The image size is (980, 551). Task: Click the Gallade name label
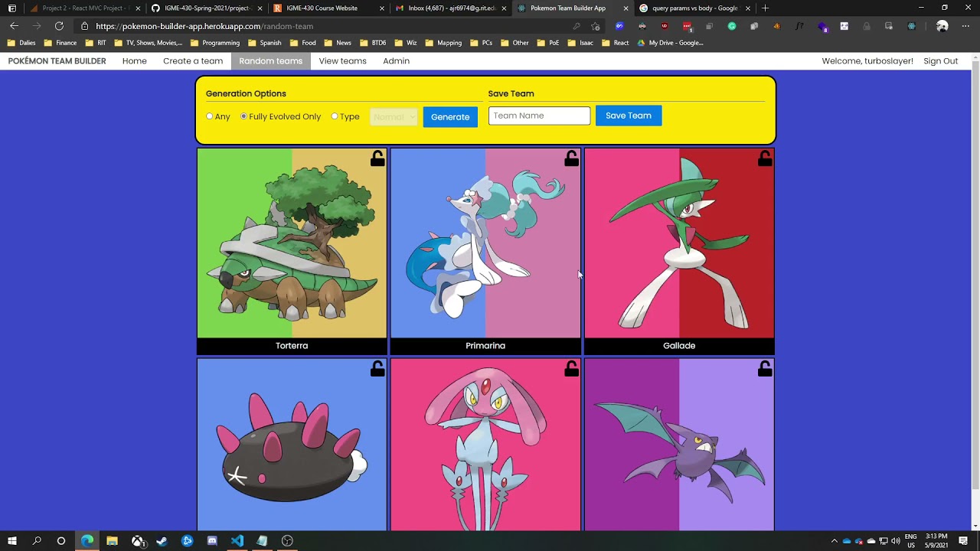(x=679, y=346)
